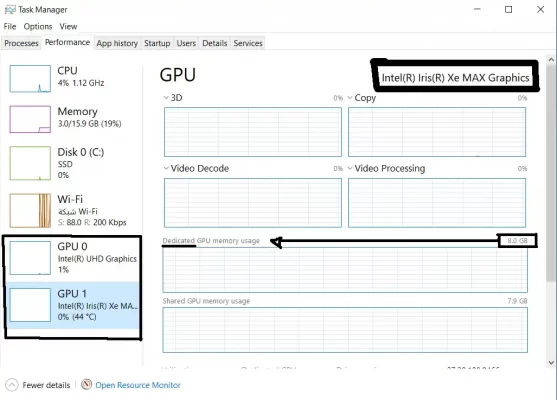The image size is (557, 400).
Task: Open the Memory performance graph thumbnail
Action: point(30,119)
